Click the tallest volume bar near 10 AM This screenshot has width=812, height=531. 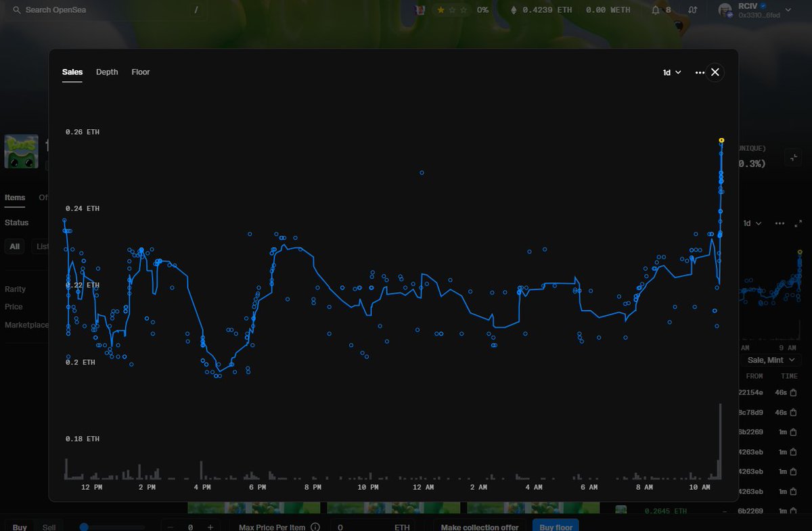click(720, 441)
